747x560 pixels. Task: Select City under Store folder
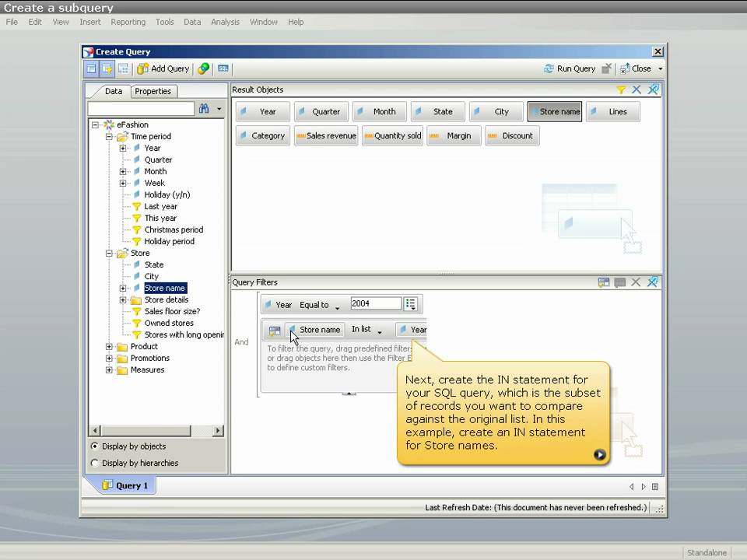click(151, 276)
